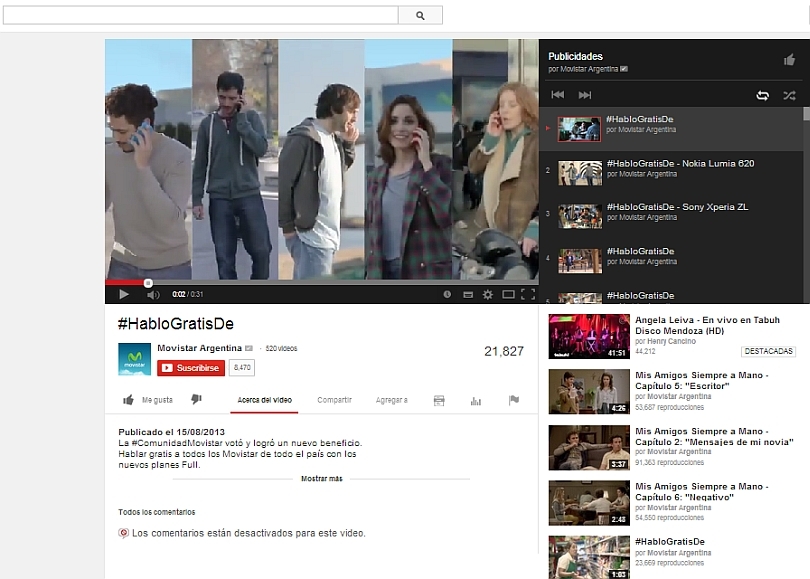This screenshot has width=810, height=579.
Task: Click the 8,470 subscriber count box
Action: tap(242, 368)
